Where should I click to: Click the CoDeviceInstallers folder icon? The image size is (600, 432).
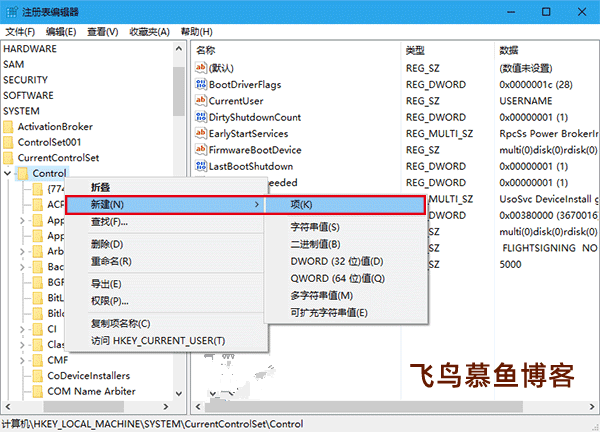pos(38,376)
